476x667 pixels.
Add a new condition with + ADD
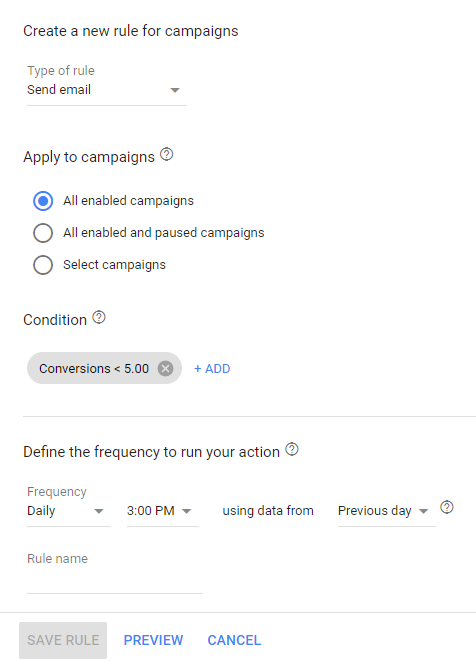coord(212,368)
